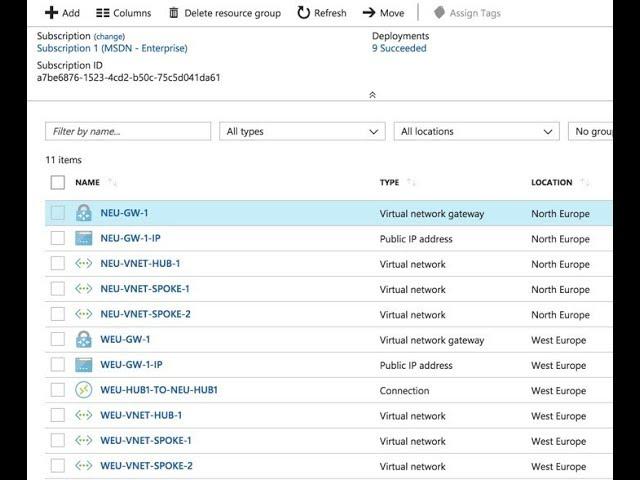Viewport: 640px width, 480px height.
Task: Tick the select-all checkbox in header
Action: point(57,182)
